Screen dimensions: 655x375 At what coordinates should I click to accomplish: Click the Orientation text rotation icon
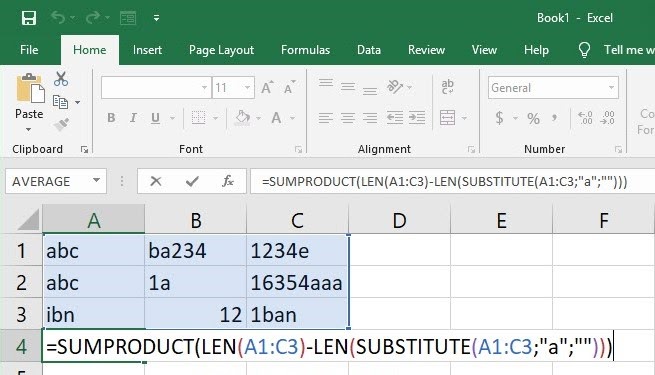coord(395,87)
